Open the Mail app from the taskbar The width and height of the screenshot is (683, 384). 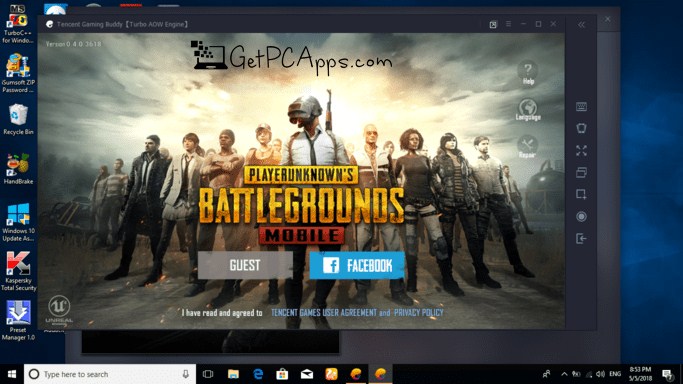pos(307,374)
